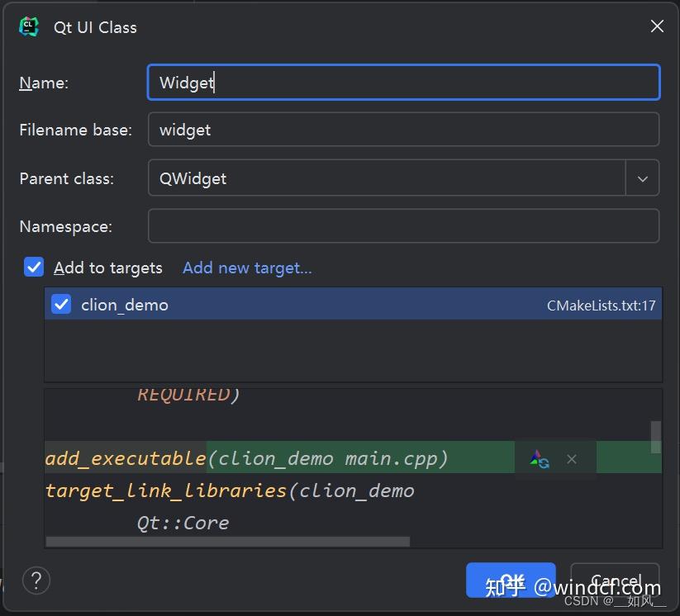This screenshot has height=616, width=680.
Task: Dismiss the floating CMake reload popup
Action: pos(572,459)
